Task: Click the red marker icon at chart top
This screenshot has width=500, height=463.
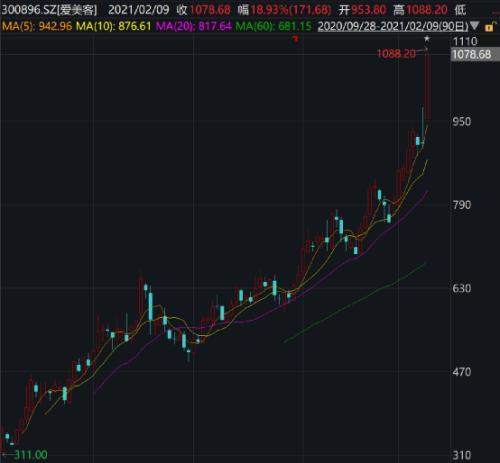Action: 295,39
